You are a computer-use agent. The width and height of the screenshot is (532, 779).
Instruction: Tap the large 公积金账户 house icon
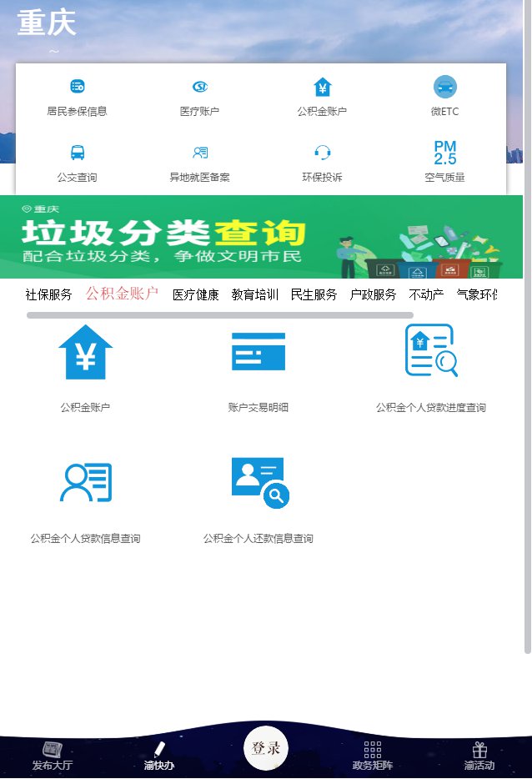(x=85, y=352)
